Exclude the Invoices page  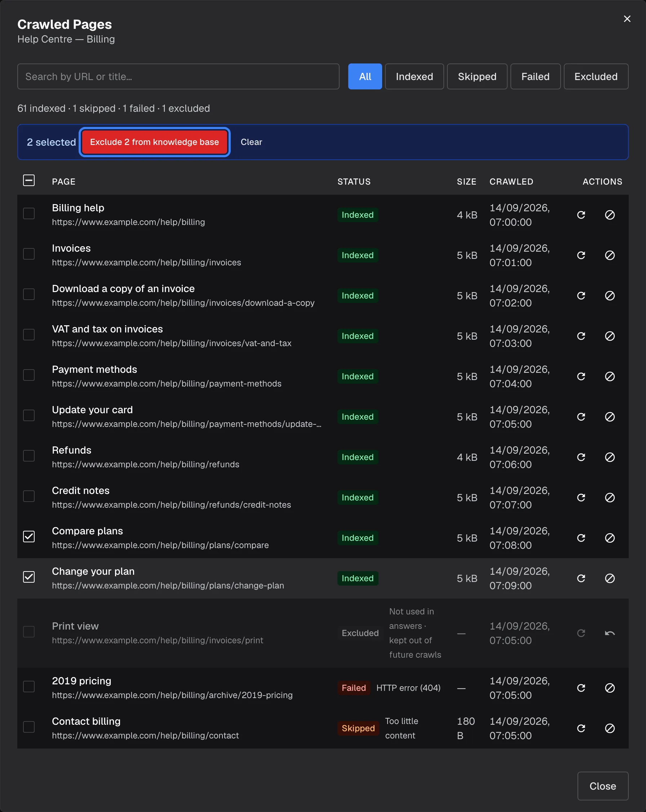tap(610, 255)
